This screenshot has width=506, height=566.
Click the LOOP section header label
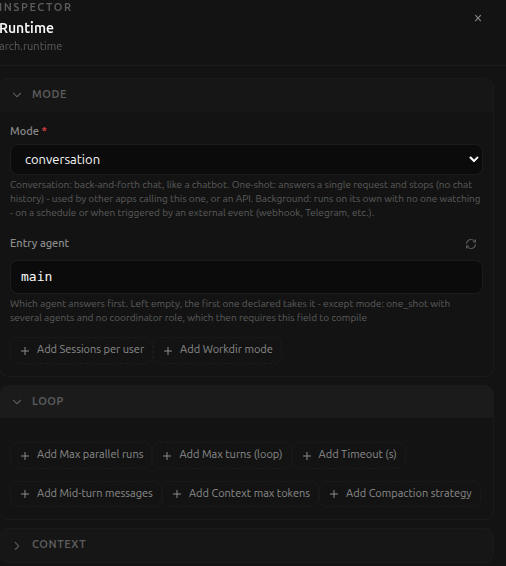(48, 401)
